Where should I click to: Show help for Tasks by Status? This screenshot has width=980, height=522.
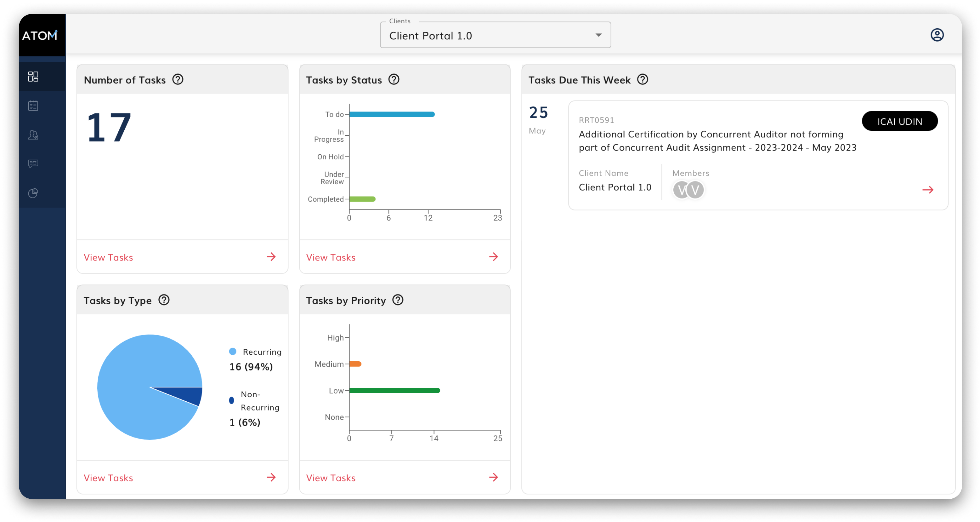click(394, 79)
